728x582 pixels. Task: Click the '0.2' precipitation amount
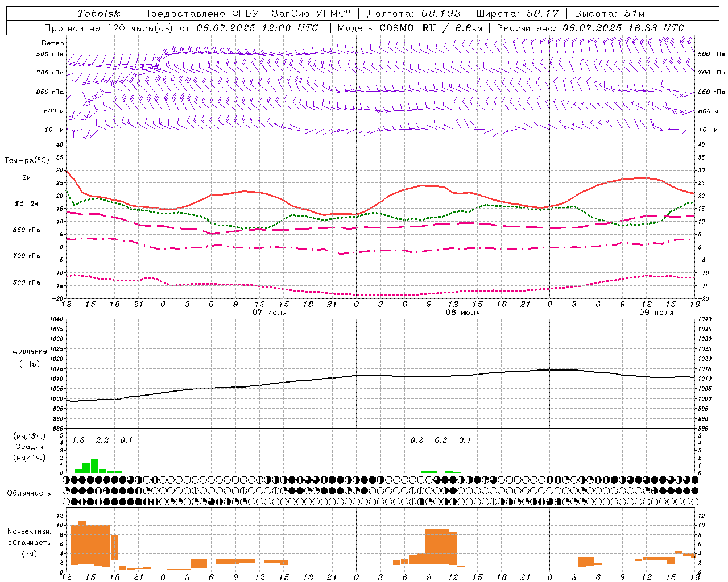pos(417,440)
